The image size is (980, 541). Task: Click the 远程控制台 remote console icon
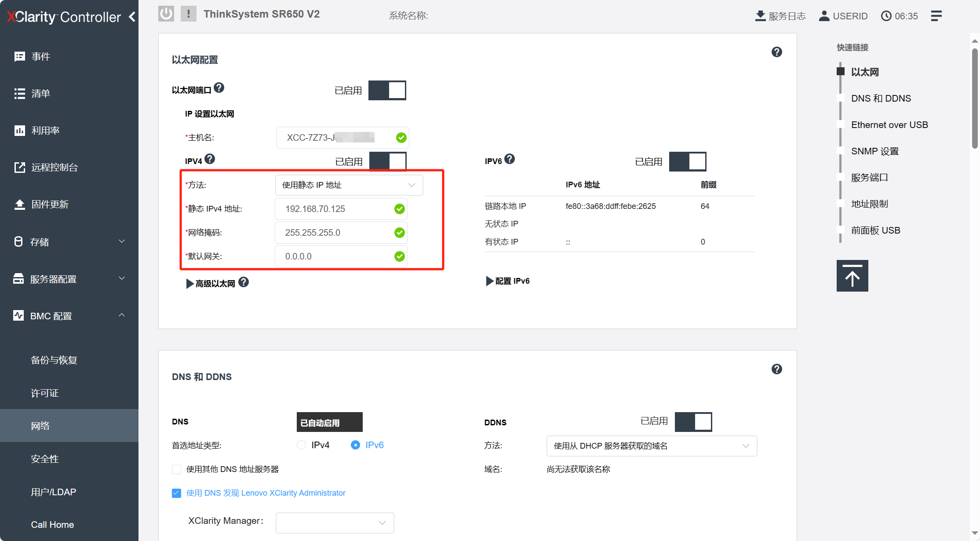(20, 167)
